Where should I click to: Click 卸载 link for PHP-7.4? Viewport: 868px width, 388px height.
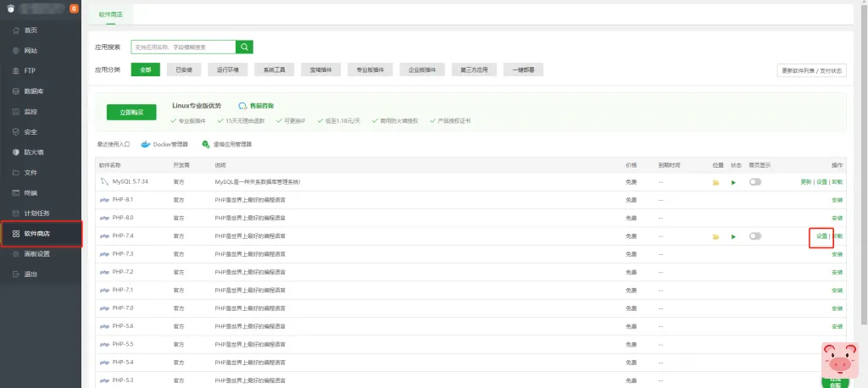[837, 236]
